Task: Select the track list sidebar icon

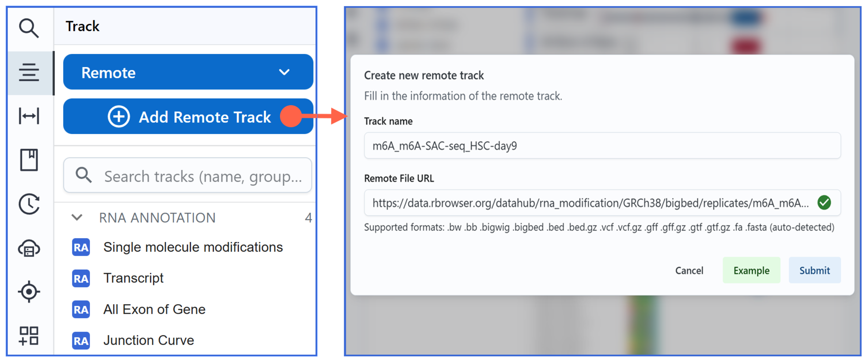Action: [x=29, y=72]
